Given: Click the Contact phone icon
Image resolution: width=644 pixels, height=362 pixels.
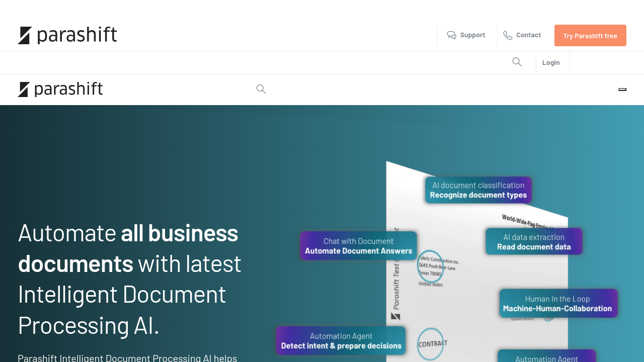Looking at the screenshot, I should tap(508, 35).
